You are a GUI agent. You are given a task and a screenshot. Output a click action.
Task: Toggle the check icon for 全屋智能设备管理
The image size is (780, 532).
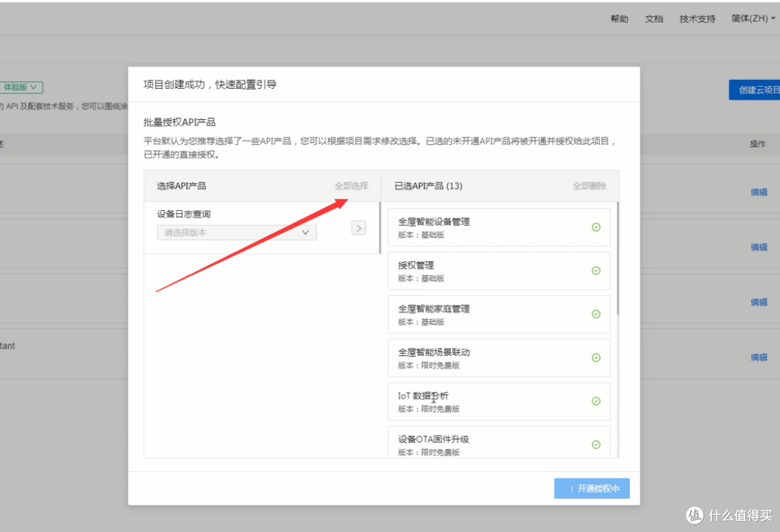(x=596, y=227)
